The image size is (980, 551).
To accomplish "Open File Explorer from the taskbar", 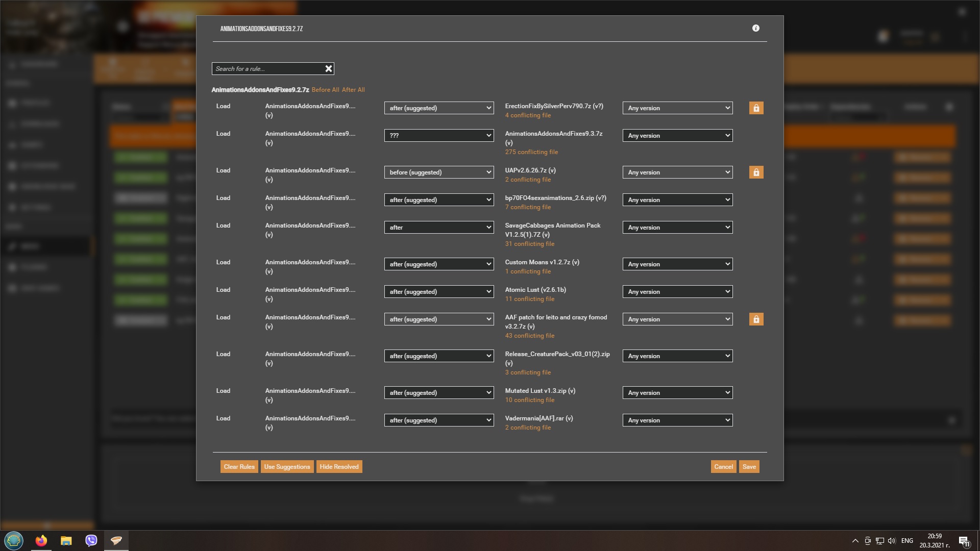I will coord(66,540).
